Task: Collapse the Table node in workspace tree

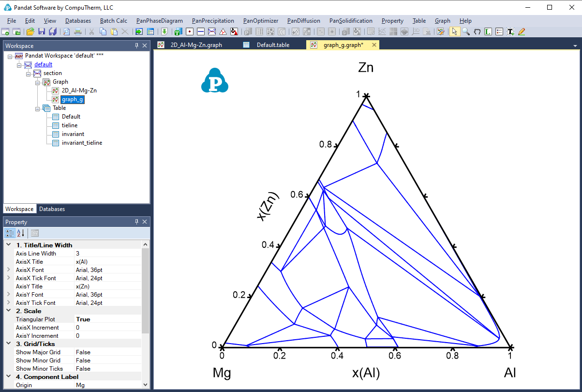Action: pyautogui.click(x=38, y=108)
